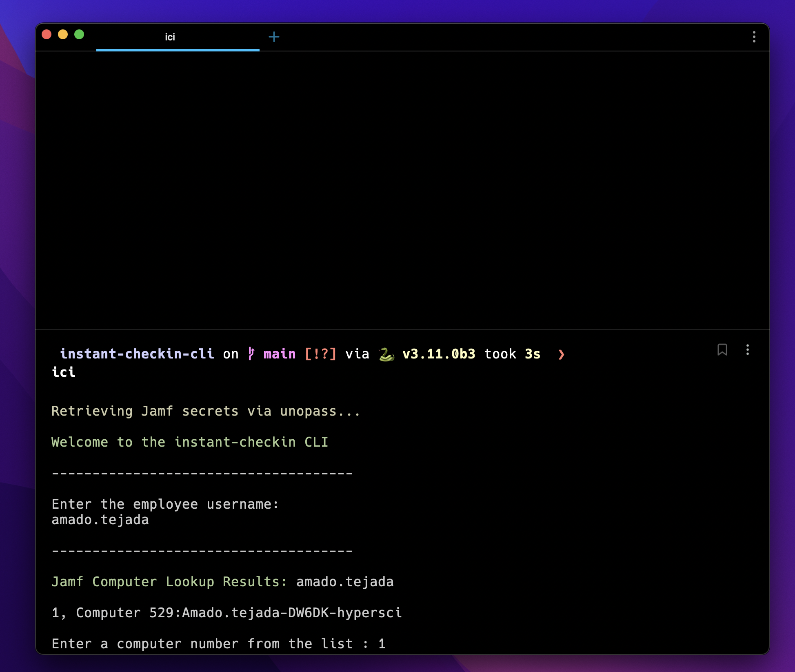Bookmark the ici command block
The height and width of the screenshot is (672, 795).
(x=722, y=350)
